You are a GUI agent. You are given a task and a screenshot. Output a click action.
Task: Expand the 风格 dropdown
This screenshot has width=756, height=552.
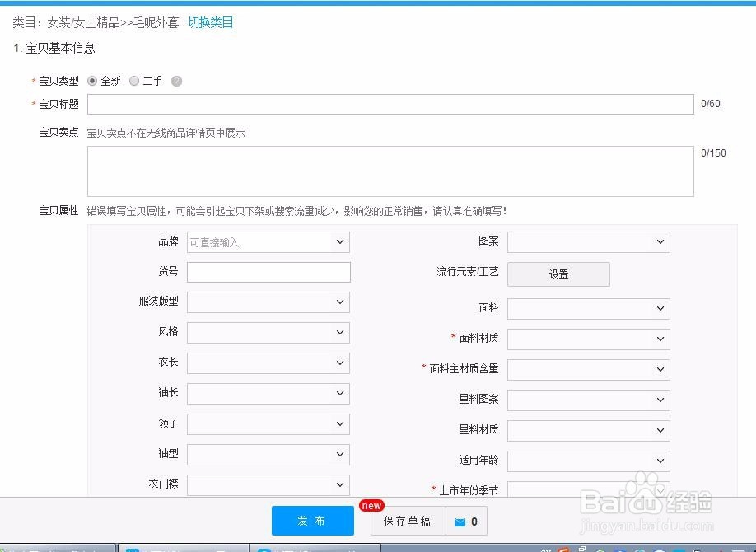coord(268,333)
